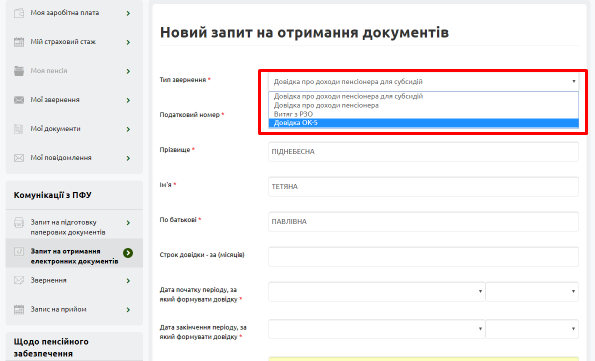Click the envelope icon beside Мої звернення

tap(19, 100)
